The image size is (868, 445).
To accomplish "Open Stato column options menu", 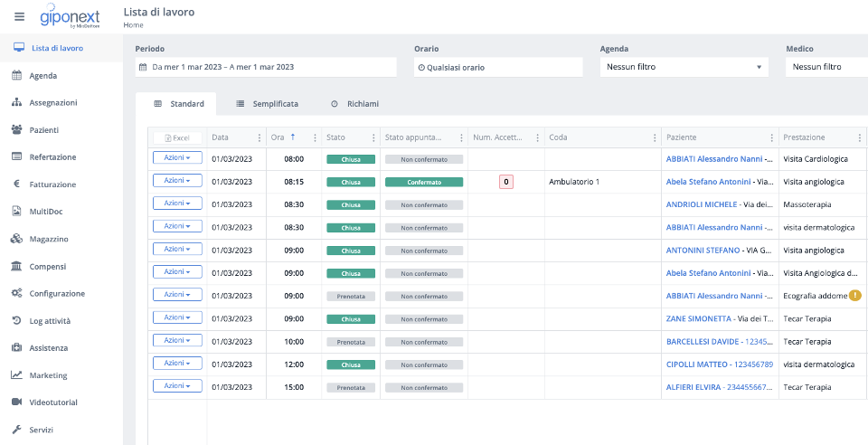I will point(373,137).
